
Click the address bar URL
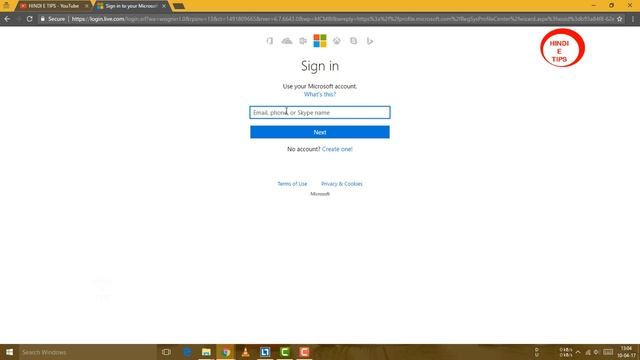343,19
